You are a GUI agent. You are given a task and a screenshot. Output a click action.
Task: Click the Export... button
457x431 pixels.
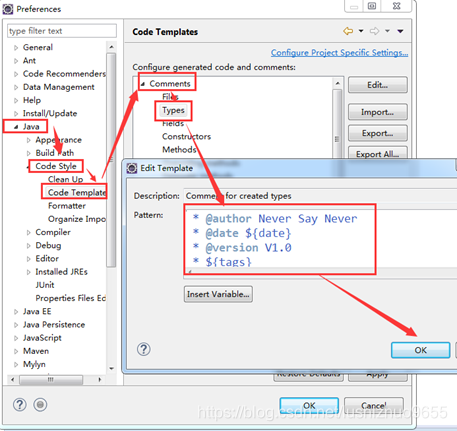pos(378,133)
